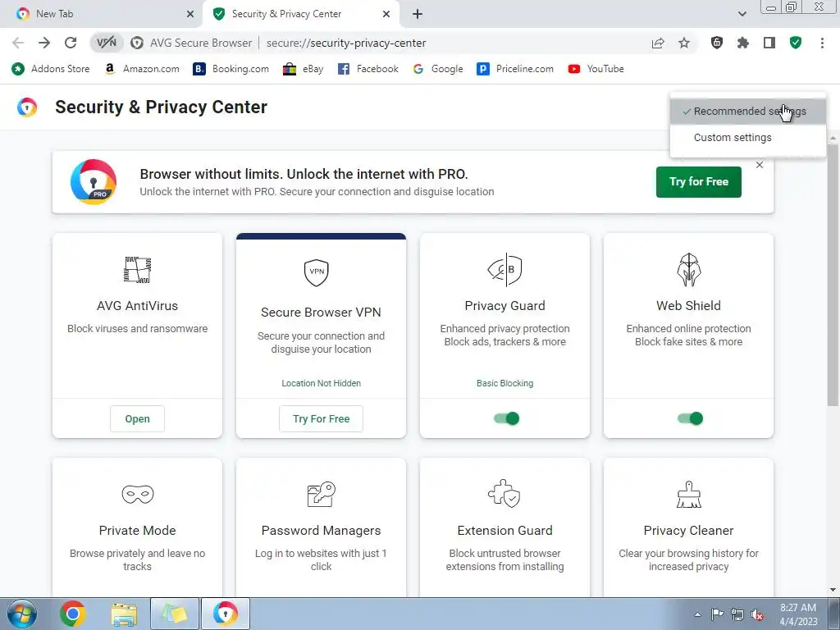Open the extensions puzzle icon
Screen dimensions: 840x630
(743, 43)
